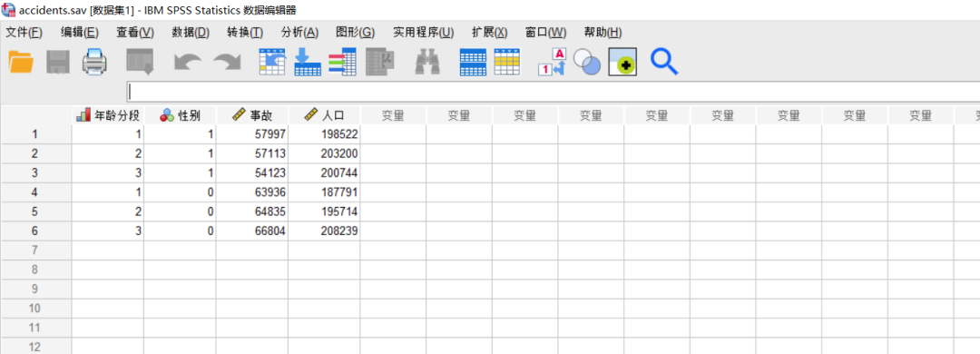Viewport: 980px width, 354px height.
Task: Select row header 6
Action: pos(35,231)
